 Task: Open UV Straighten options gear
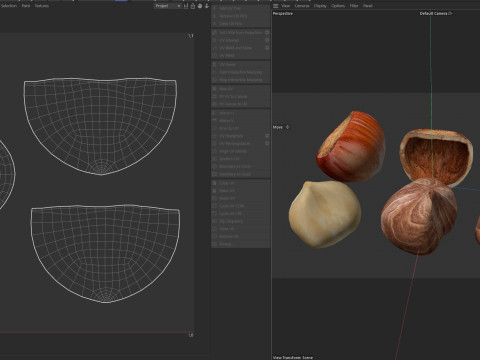(x=267, y=136)
